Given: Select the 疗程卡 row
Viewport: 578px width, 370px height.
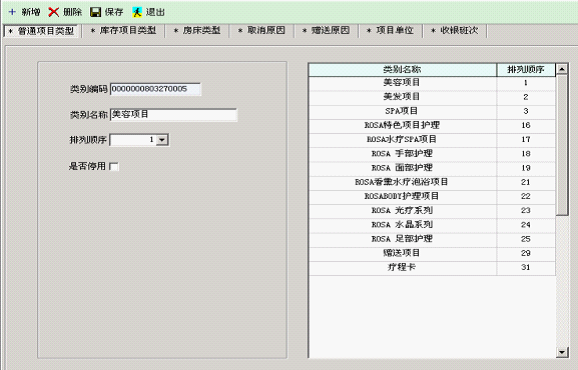Looking at the screenshot, I should [432, 268].
